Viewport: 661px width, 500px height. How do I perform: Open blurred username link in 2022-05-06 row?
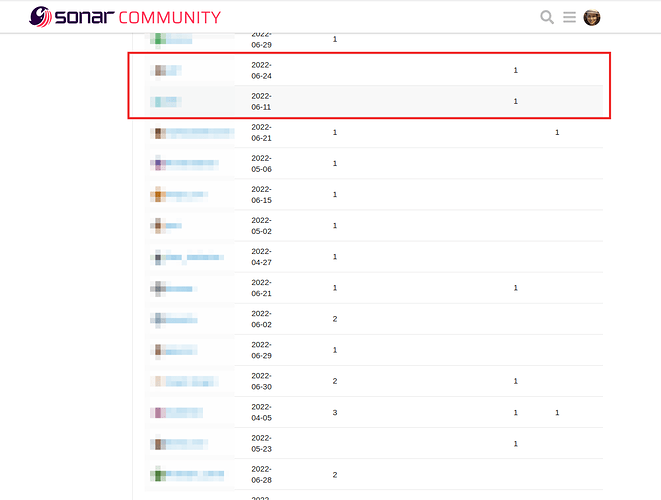[192, 164]
